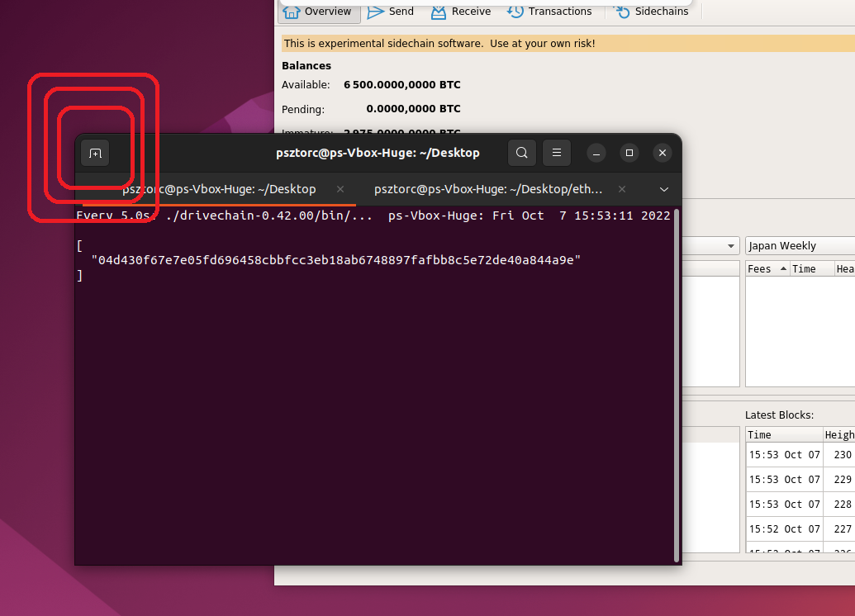Click the Latest Blocks label

point(779,415)
